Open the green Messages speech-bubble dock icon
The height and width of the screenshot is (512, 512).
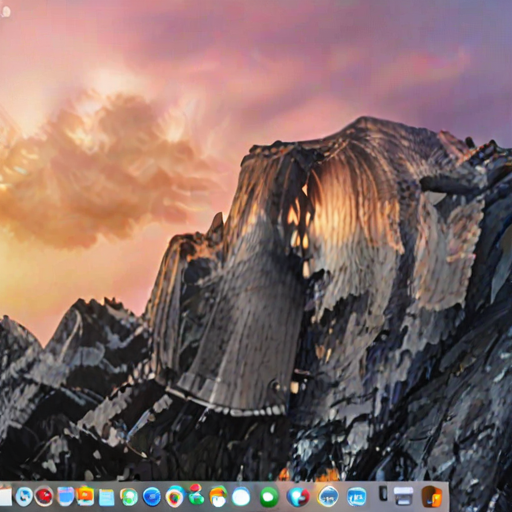[x=269, y=497]
